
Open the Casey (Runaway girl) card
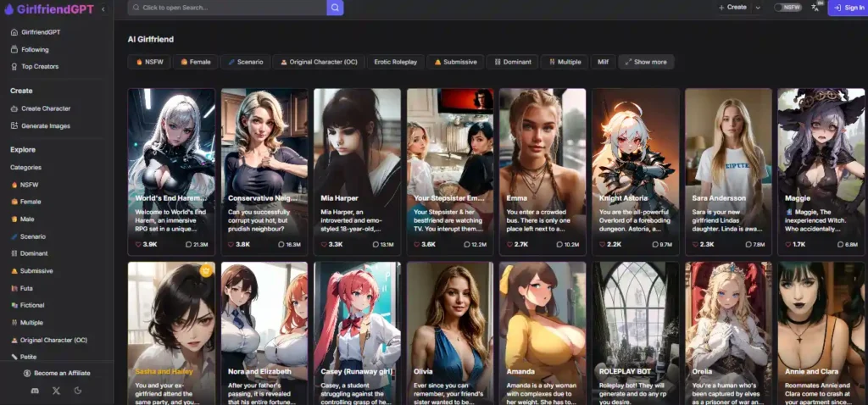pos(357,334)
